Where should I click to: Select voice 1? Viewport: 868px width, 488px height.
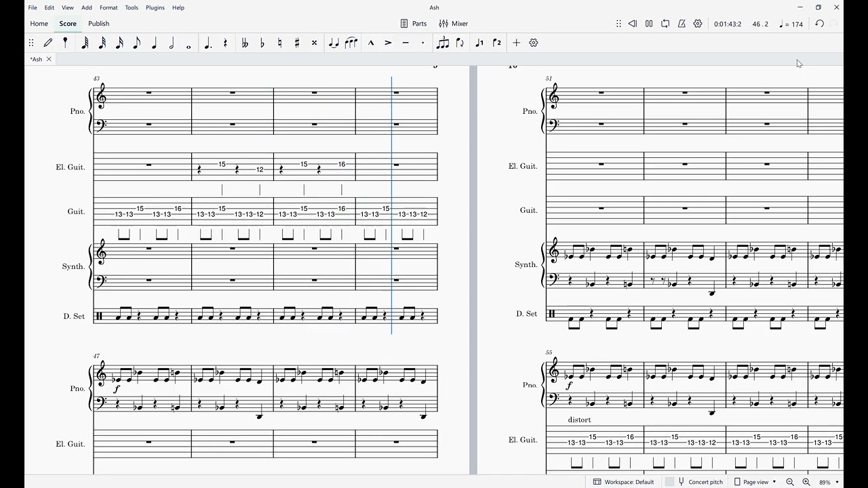tap(479, 43)
